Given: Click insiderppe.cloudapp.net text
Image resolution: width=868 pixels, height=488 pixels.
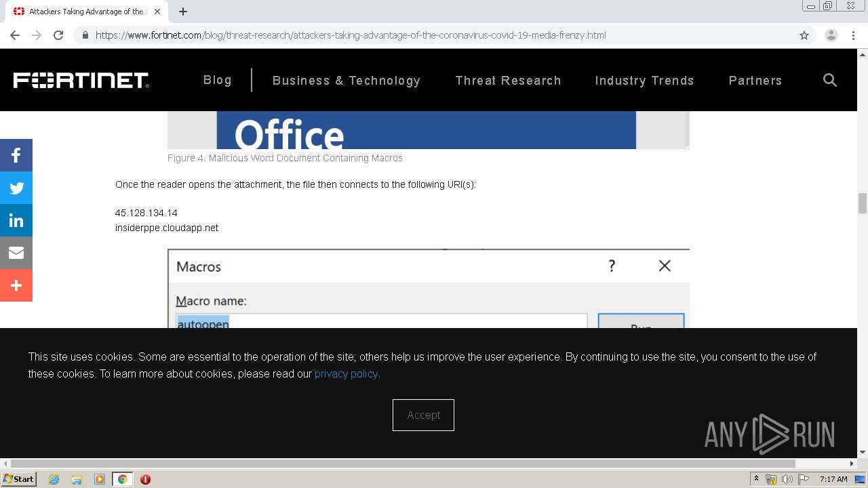Looking at the screenshot, I should [167, 228].
